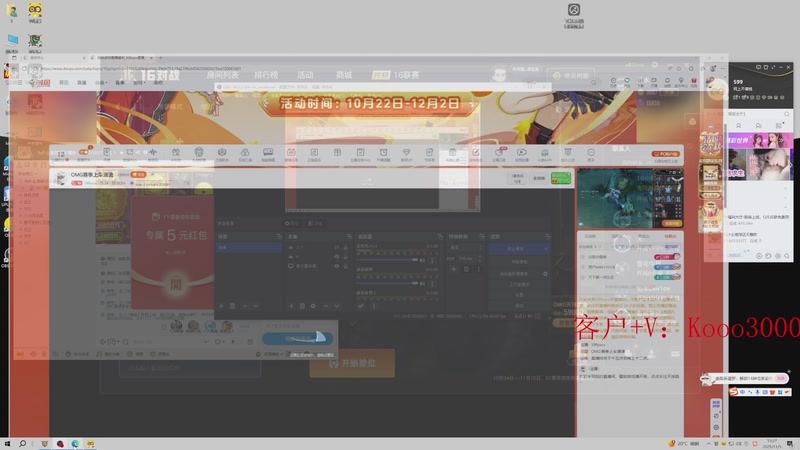Expand stop streaming button dropdown arrow

[545, 249]
